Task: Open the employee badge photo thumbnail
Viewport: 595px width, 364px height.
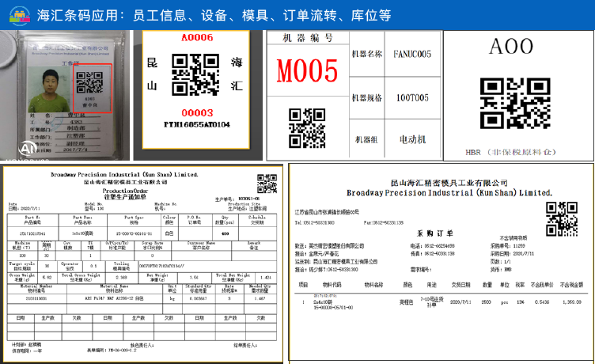Action: [x=65, y=95]
